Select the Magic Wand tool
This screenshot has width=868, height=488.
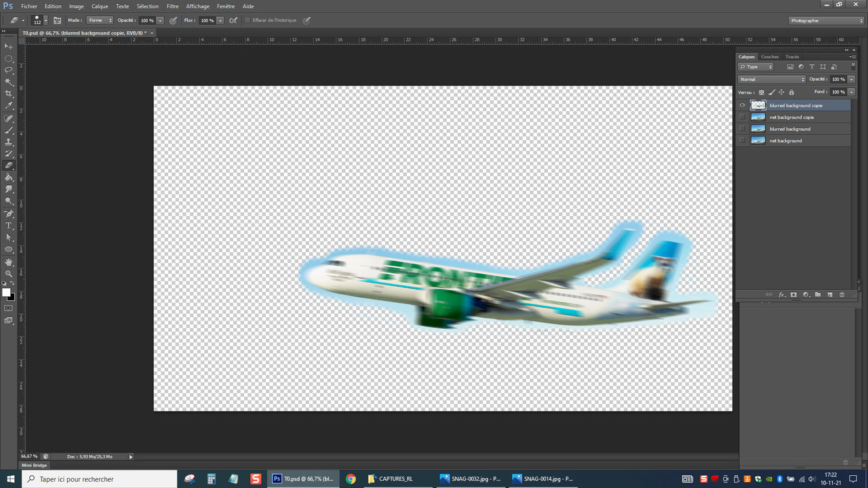[9, 82]
